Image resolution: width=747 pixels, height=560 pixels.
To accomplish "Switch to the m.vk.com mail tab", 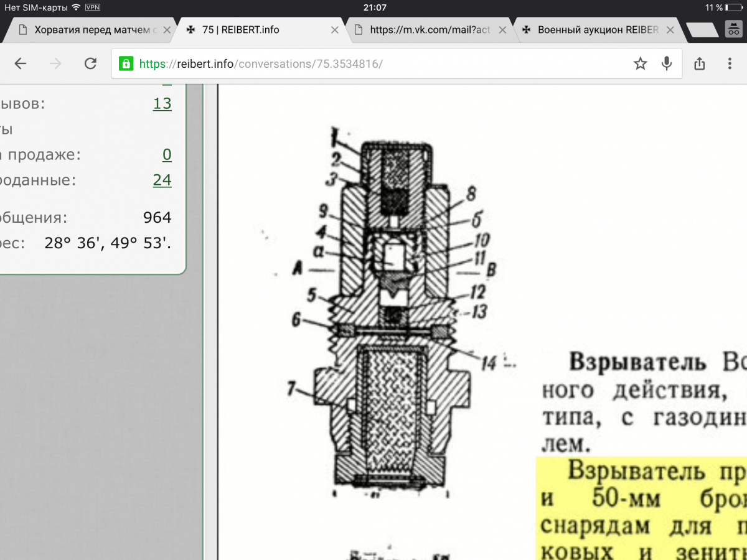I will pyautogui.click(x=430, y=30).
